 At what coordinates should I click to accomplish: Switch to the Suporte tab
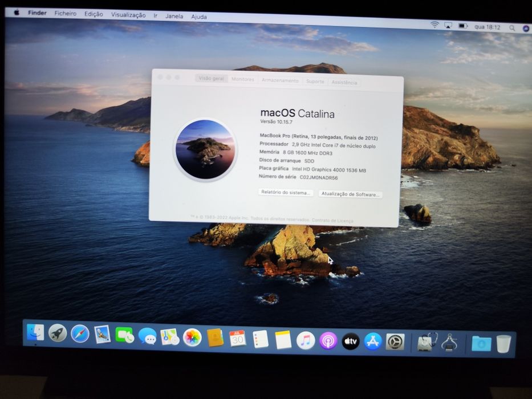click(x=315, y=82)
